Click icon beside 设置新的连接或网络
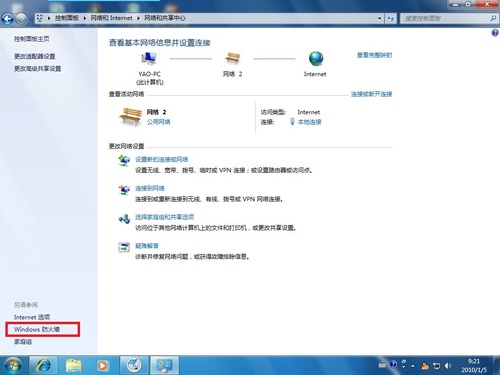Image resolution: width=500 pixels, height=375 pixels. click(x=124, y=161)
